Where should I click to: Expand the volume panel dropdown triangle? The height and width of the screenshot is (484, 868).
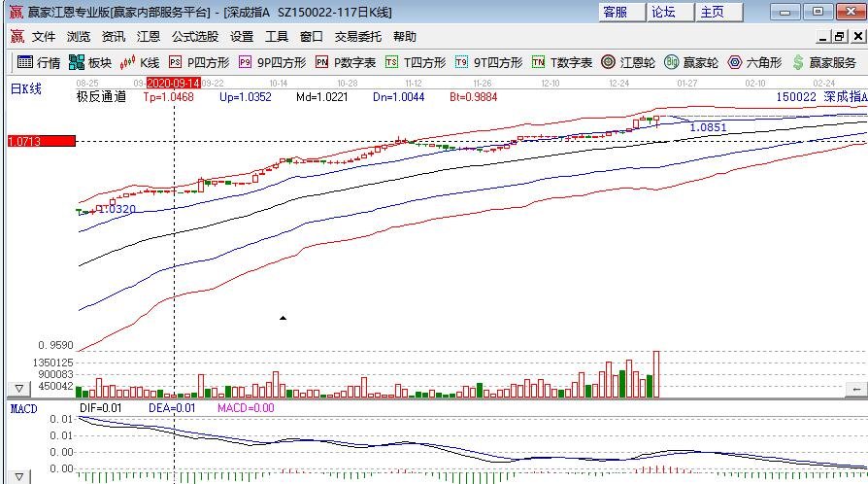[18, 389]
